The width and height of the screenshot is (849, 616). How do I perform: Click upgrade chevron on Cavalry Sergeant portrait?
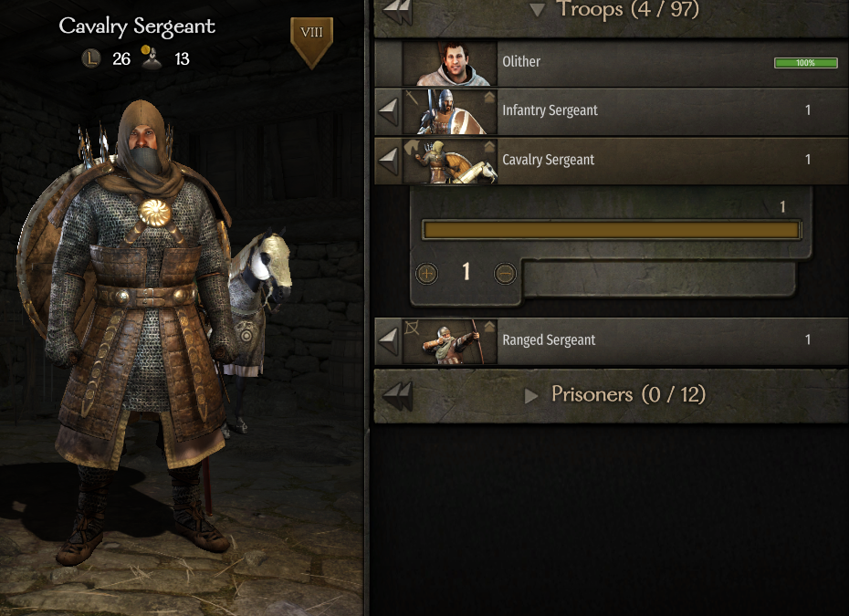(x=489, y=147)
